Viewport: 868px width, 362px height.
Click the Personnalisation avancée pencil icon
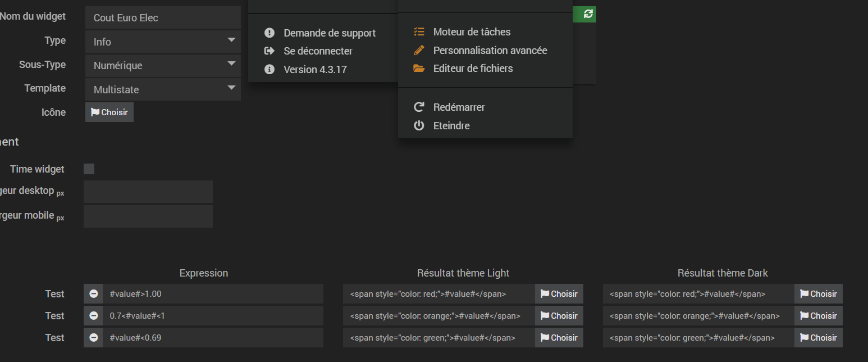(x=419, y=51)
